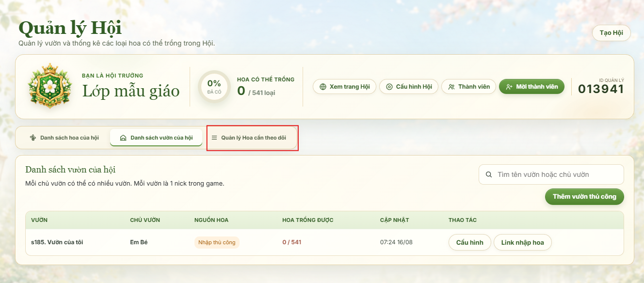
Task: Click the ID quản lý number 013941
Action: pos(601,89)
